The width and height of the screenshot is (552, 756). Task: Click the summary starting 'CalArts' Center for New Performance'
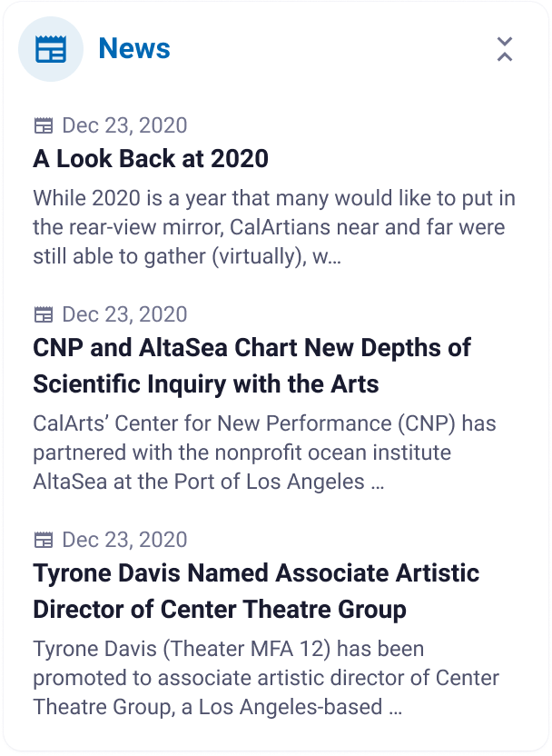click(x=263, y=453)
